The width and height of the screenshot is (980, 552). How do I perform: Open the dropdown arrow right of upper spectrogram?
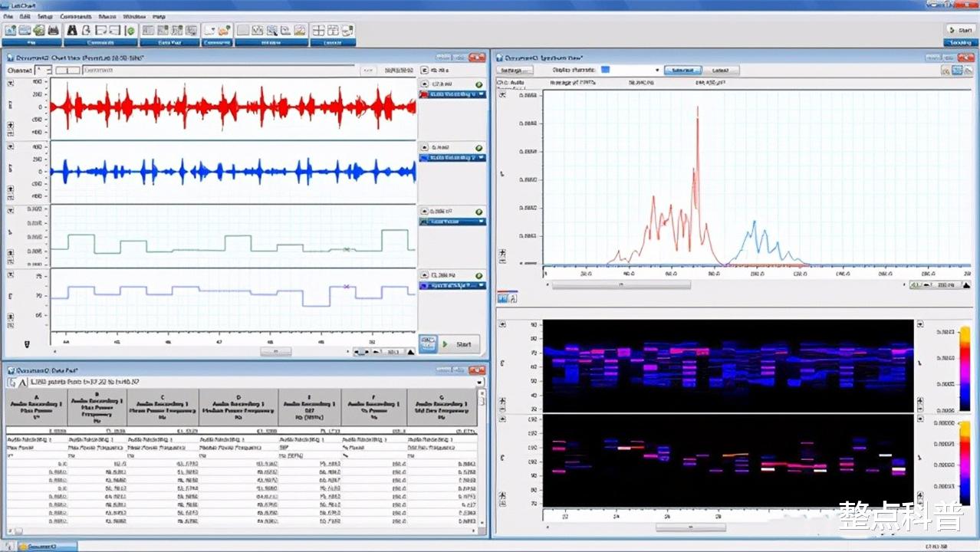919,324
